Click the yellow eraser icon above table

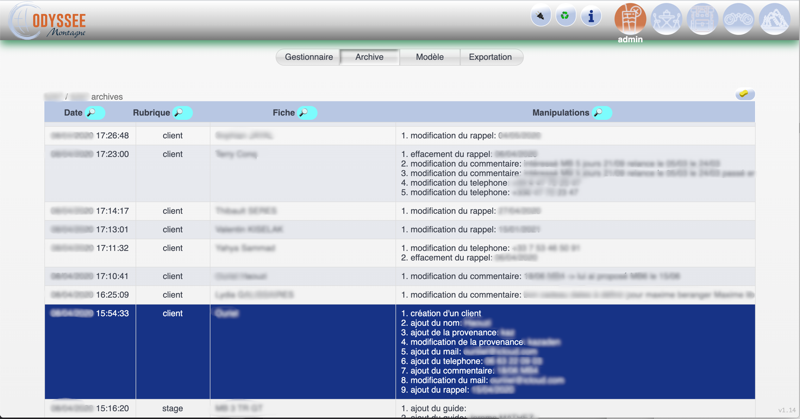pyautogui.click(x=744, y=94)
